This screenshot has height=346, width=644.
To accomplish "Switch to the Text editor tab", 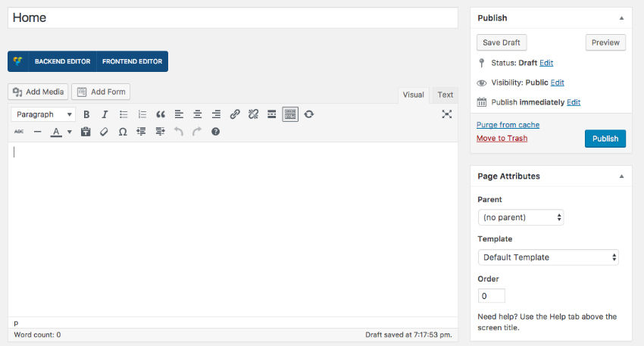I will coord(445,95).
